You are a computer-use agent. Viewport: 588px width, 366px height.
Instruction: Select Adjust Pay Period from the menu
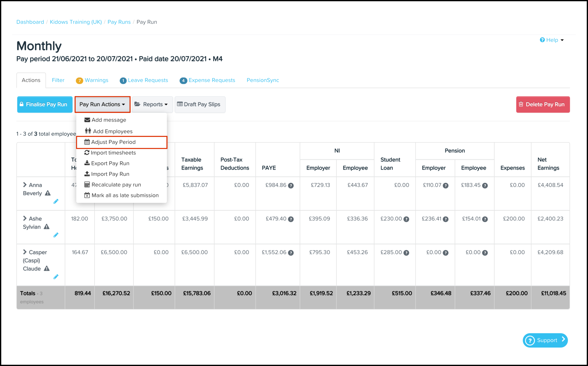coord(113,142)
